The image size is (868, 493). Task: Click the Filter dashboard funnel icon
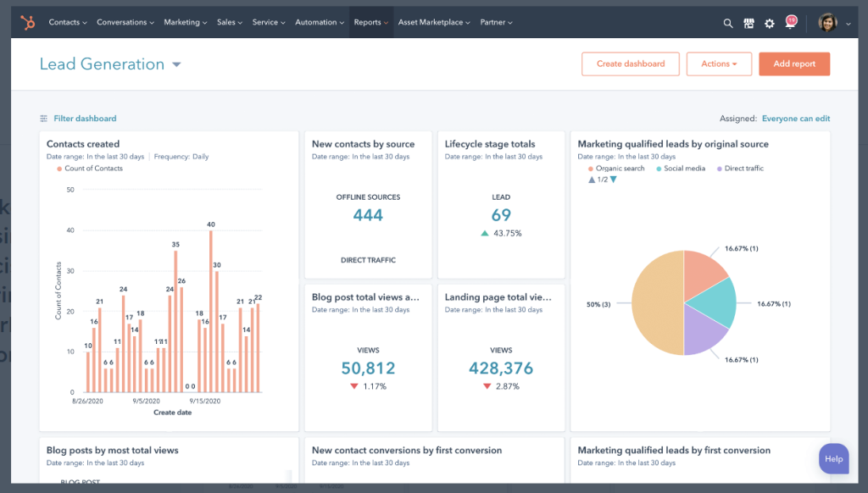click(43, 118)
